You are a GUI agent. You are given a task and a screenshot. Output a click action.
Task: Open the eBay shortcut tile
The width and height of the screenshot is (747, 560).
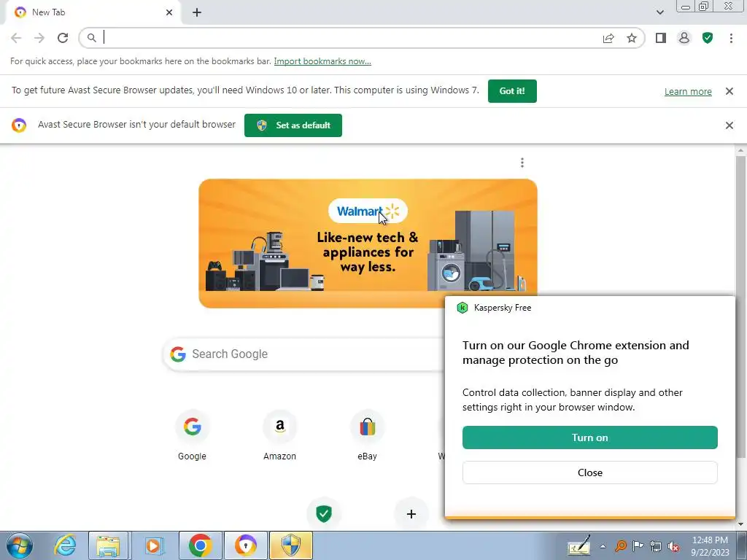(x=368, y=435)
